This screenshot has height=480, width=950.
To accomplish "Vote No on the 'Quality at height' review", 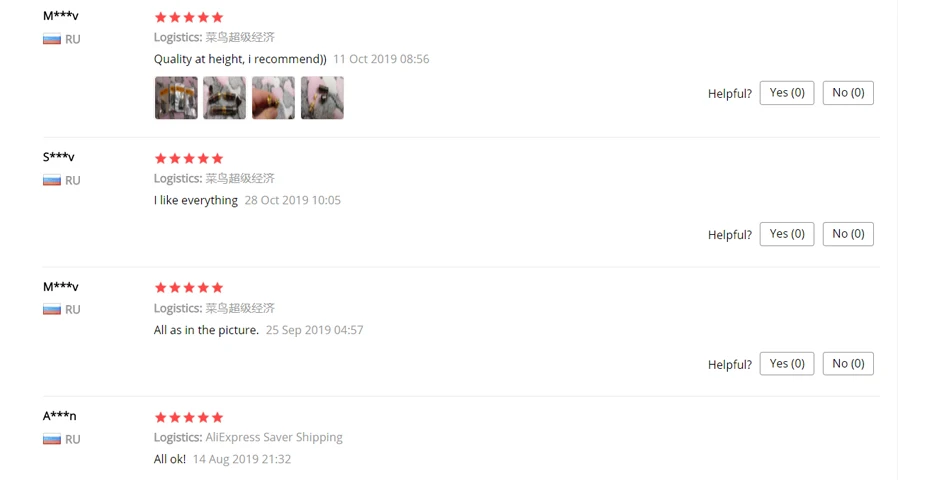I will [x=848, y=93].
